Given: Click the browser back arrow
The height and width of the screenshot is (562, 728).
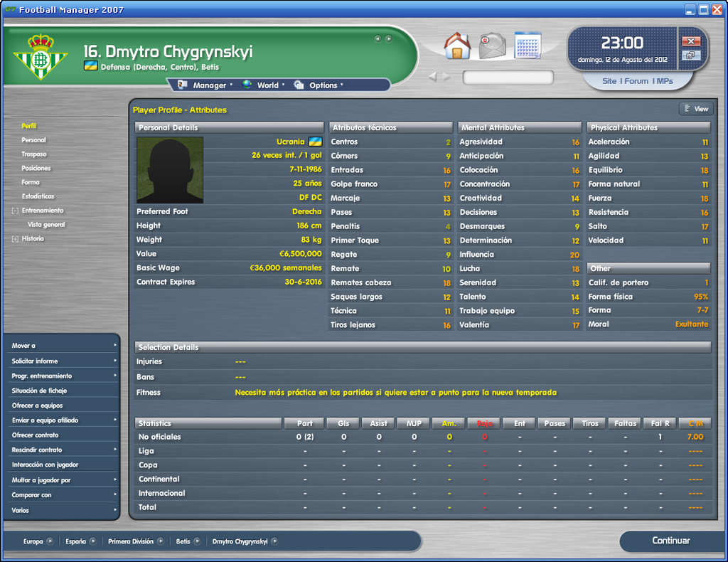Looking at the screenshot, I should [432, 77].
